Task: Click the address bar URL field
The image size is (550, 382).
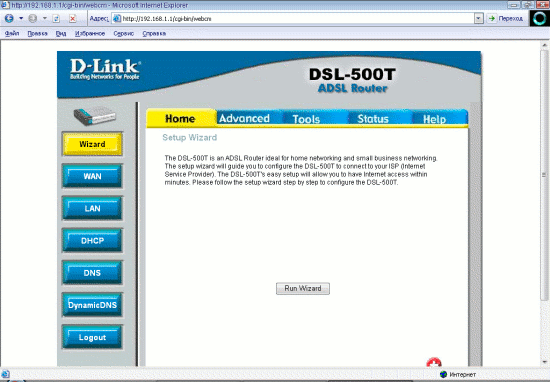Action: coord(297,19)
